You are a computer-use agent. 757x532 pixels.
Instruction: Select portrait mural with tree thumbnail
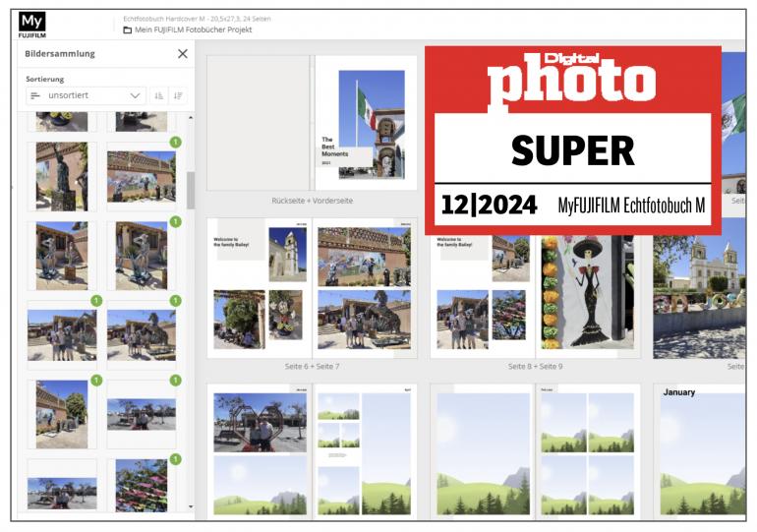pyautogui.click(x=62, y=414)
